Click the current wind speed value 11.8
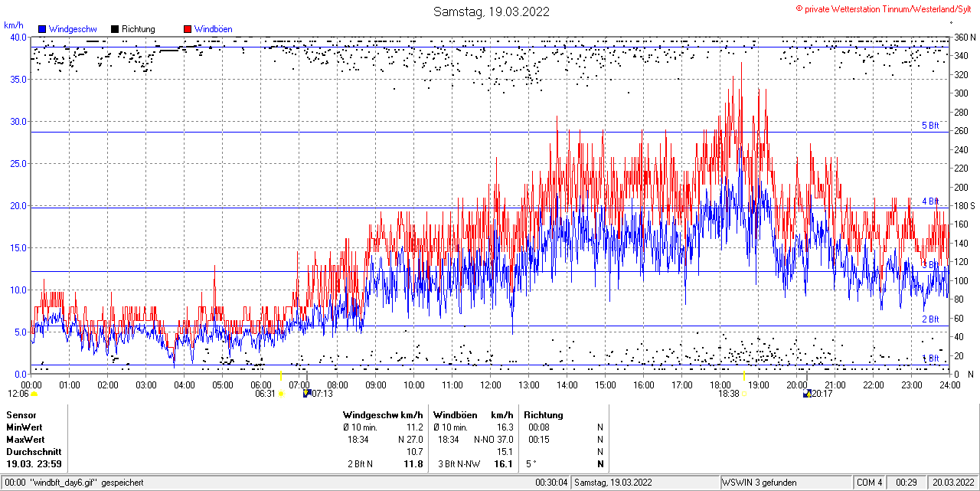 413,464
